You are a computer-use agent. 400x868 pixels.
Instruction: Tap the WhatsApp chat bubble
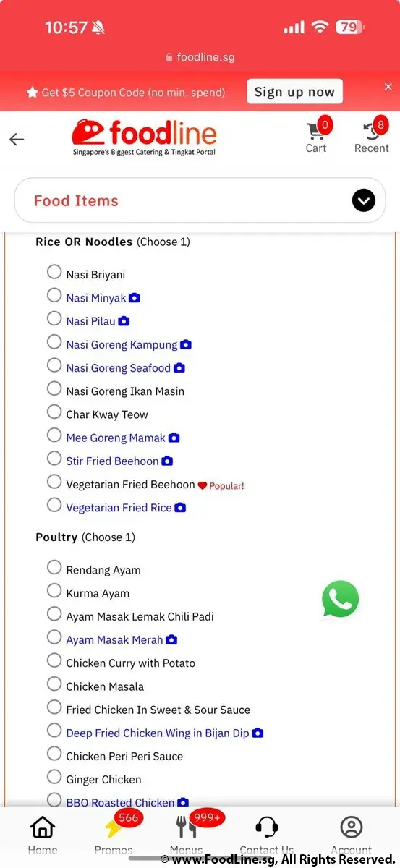click(340, 599)
